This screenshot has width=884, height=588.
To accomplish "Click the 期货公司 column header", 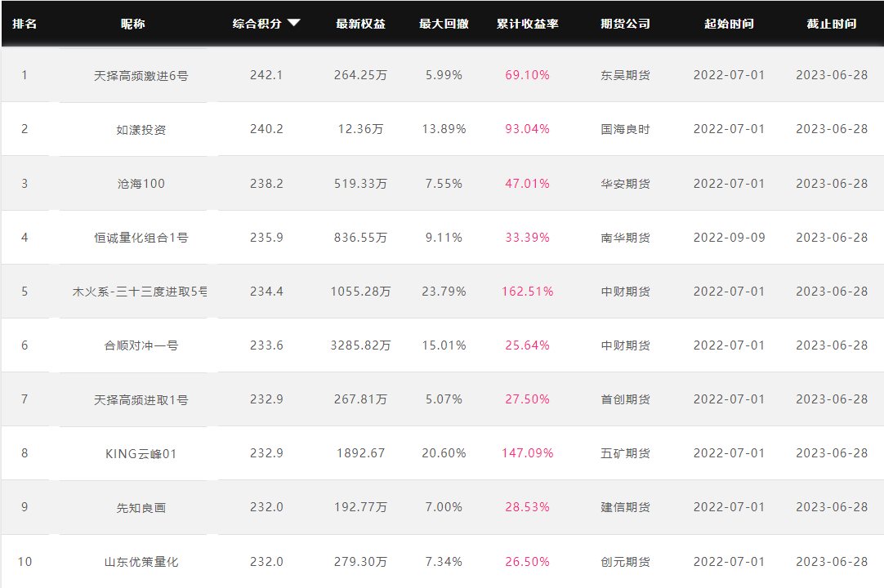I will (x=625, y=24).
